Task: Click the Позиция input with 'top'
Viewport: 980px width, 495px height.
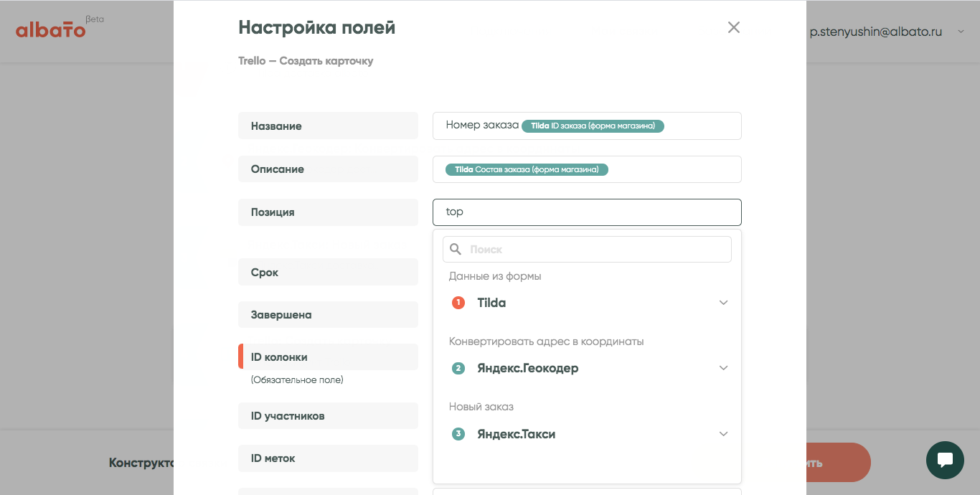Action: 587,212
